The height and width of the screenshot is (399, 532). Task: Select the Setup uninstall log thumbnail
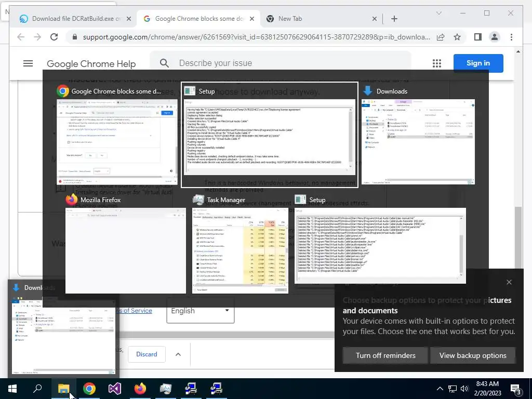coord(380,246)
